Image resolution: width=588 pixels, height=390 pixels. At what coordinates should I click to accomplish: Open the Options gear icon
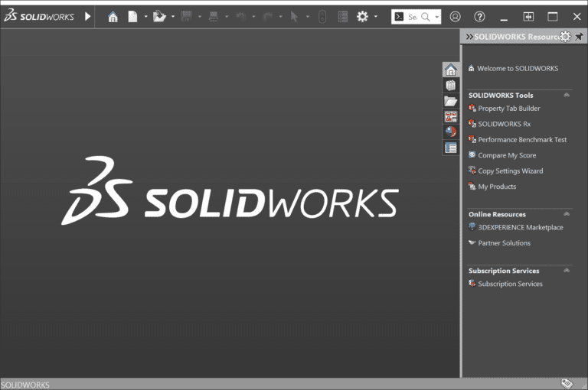(363, 17)
